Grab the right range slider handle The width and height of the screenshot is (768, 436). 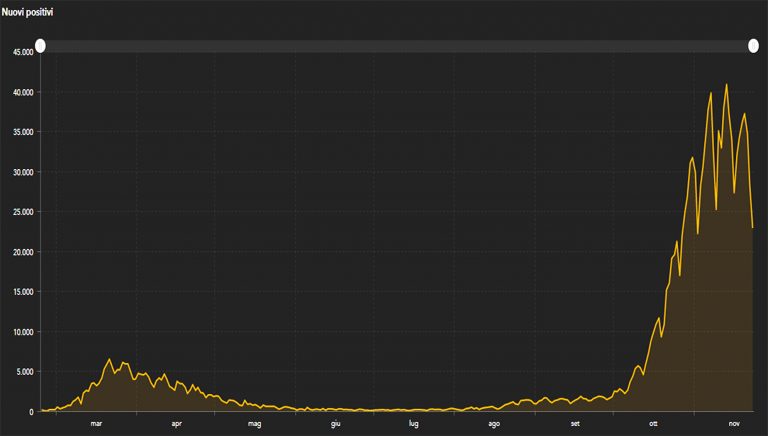coord(753,46)
